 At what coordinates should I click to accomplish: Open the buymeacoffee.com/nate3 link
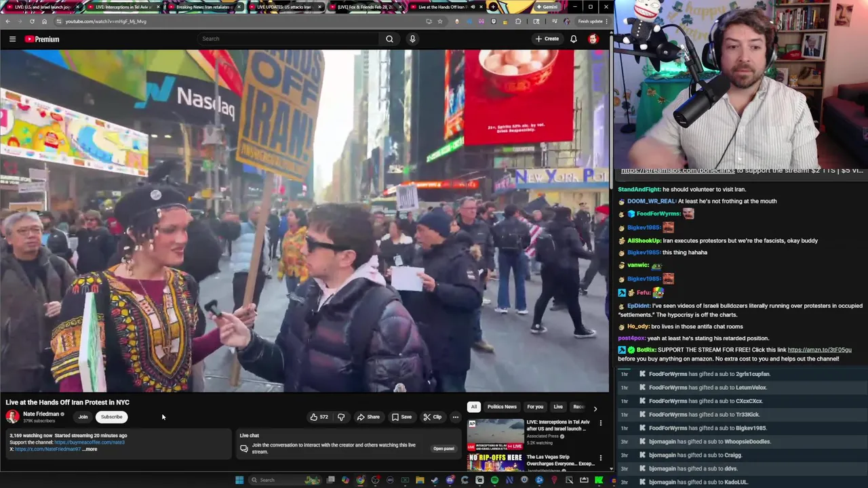[90, 443]
